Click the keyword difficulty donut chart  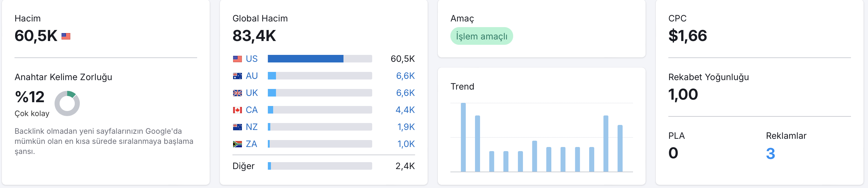[67, 103]
